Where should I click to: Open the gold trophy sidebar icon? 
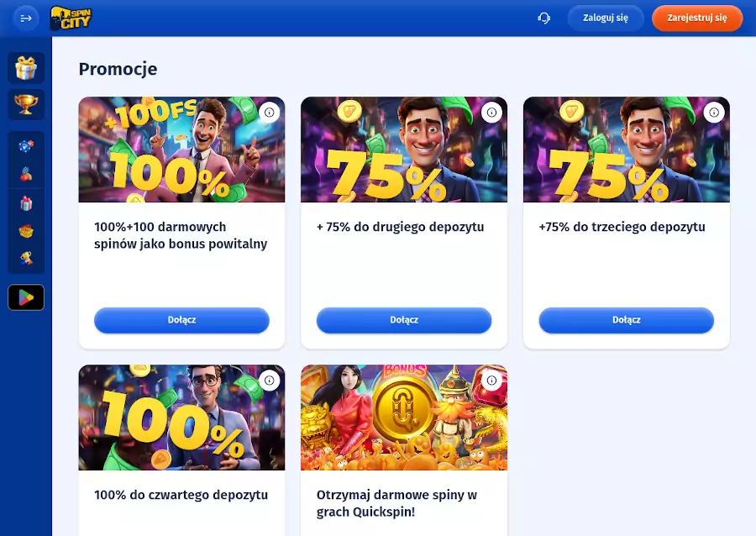tap(26, 104)
